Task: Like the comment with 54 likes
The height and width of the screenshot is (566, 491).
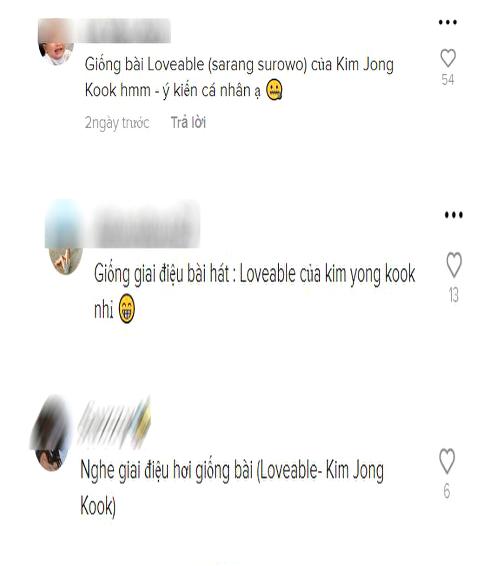Action: click(448, 58)
